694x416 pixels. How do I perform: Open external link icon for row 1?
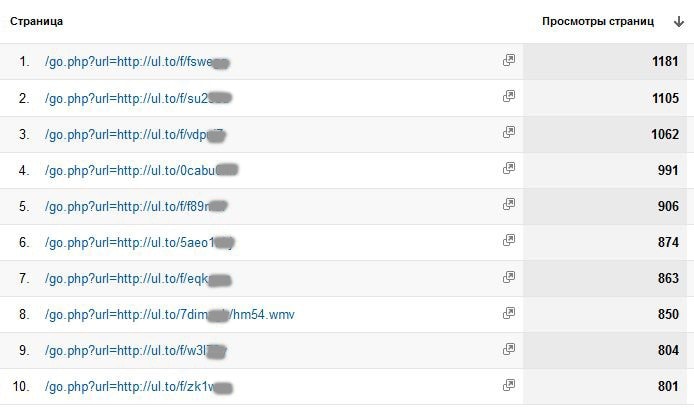(x=509, y=61)
